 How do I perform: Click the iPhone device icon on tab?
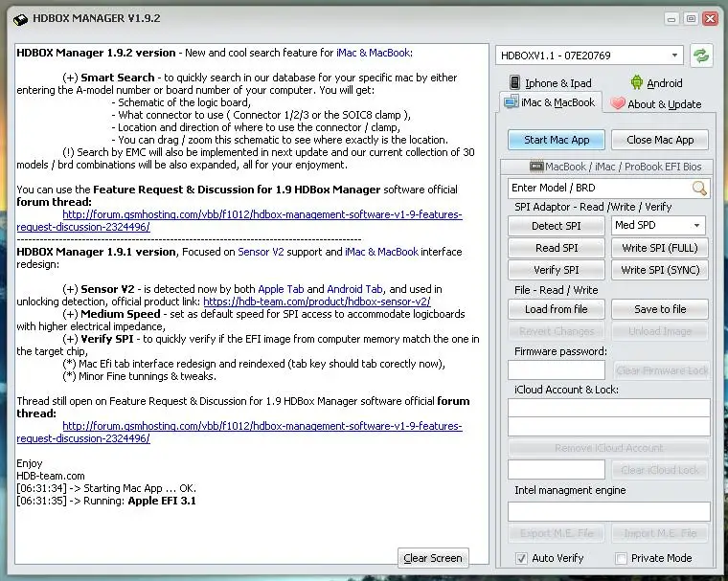pyautogui.click(x=514, y=82)
